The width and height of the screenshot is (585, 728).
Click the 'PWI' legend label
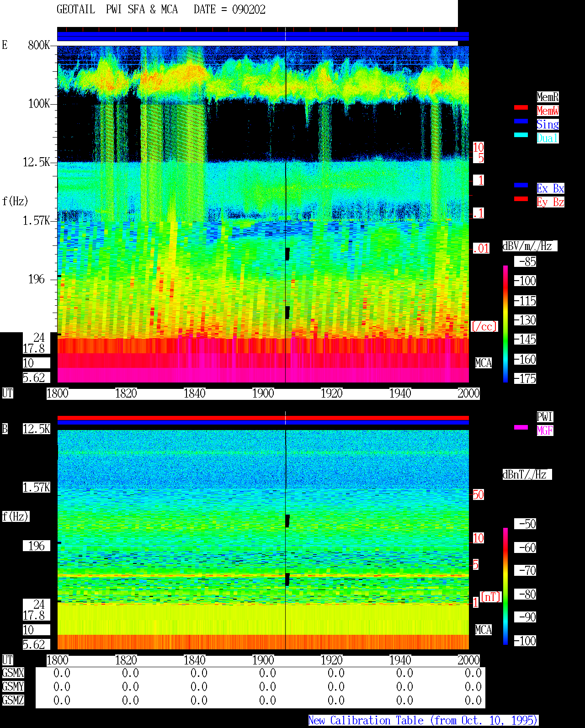545,417
